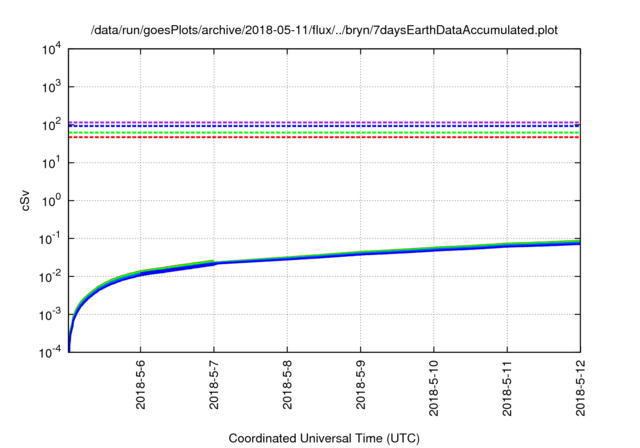Click the 2018-5-7 date label
The height and width of the screenshot is (448, 640).
214,385
